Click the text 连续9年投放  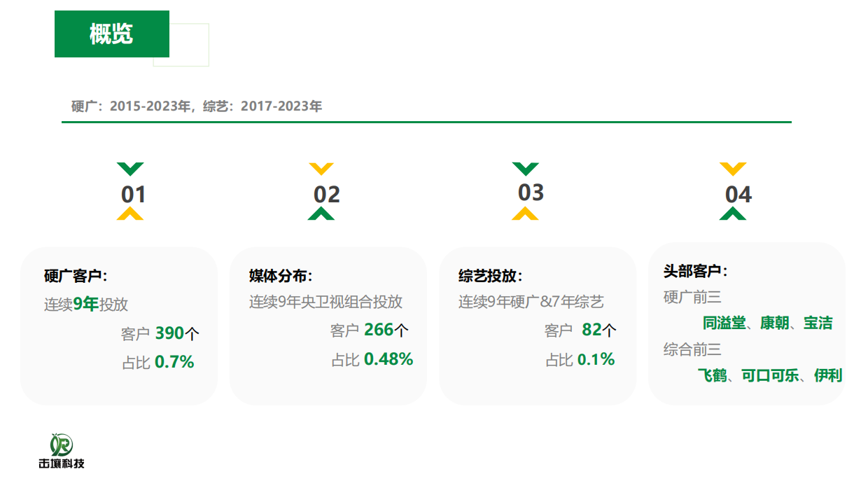coord(86,305)
